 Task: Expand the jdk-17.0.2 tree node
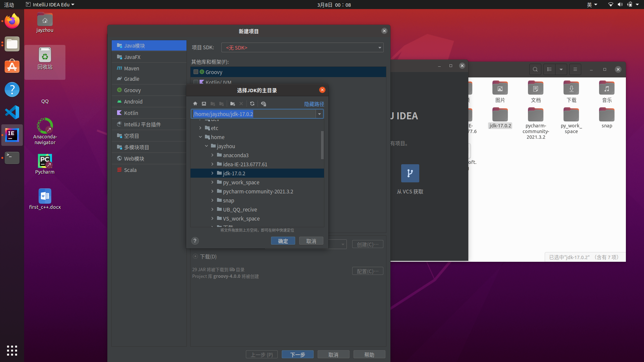click(x=212, y=173)
